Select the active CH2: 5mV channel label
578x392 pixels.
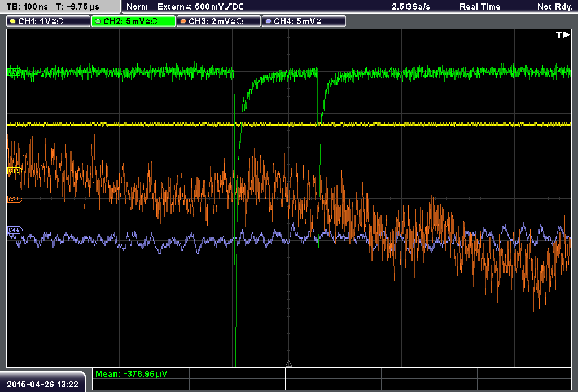133,21
